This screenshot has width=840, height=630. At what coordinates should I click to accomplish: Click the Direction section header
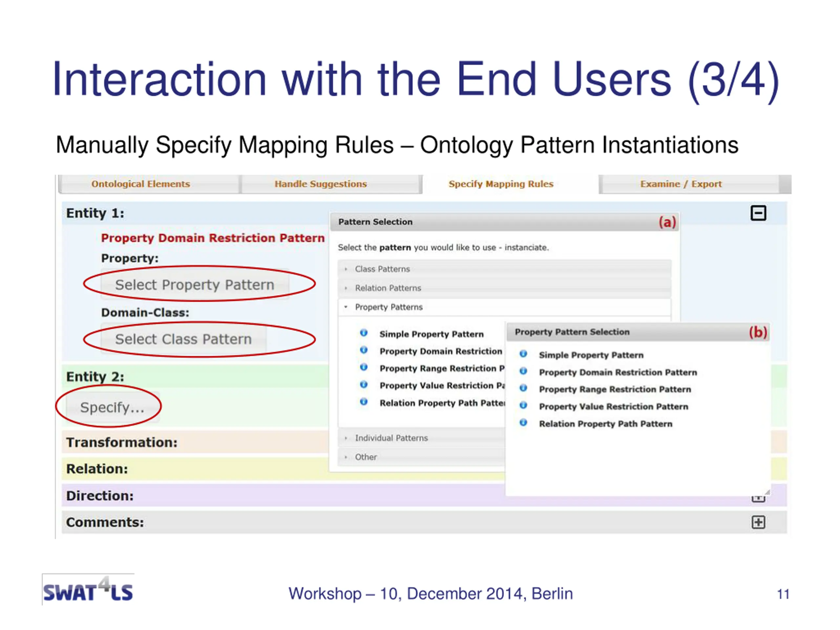(283, 495)
